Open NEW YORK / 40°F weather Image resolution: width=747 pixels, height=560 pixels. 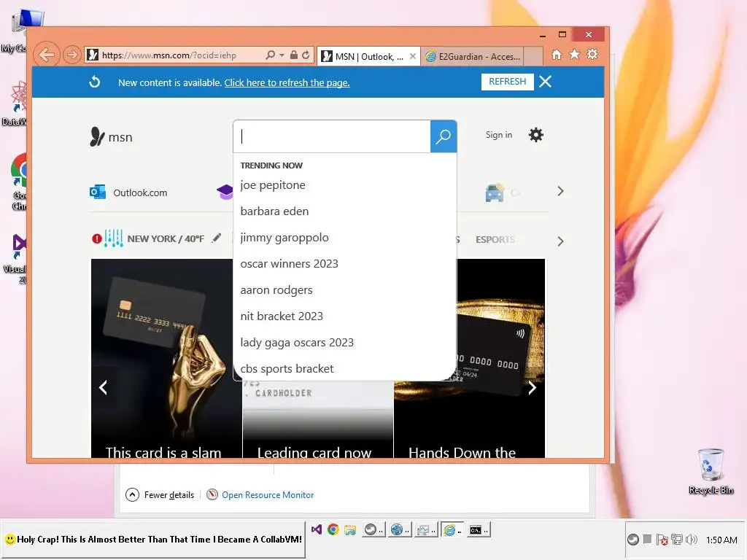[x=166, y=238]
